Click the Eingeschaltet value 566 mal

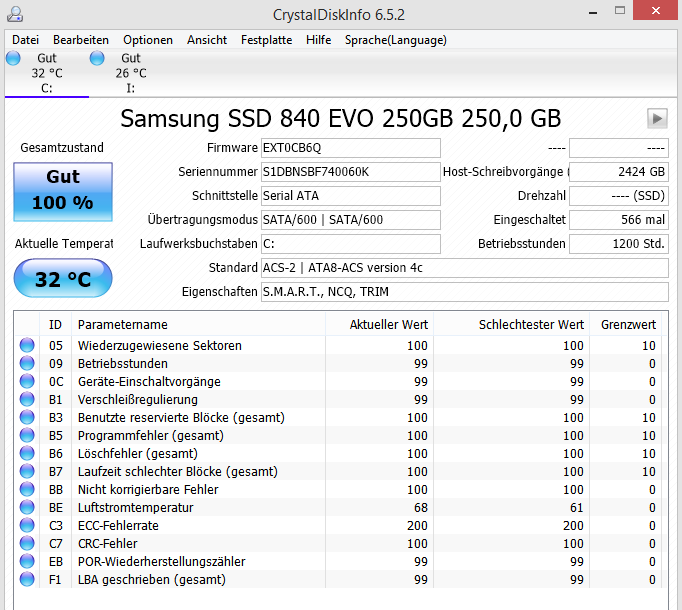click(x=619, y=220)
